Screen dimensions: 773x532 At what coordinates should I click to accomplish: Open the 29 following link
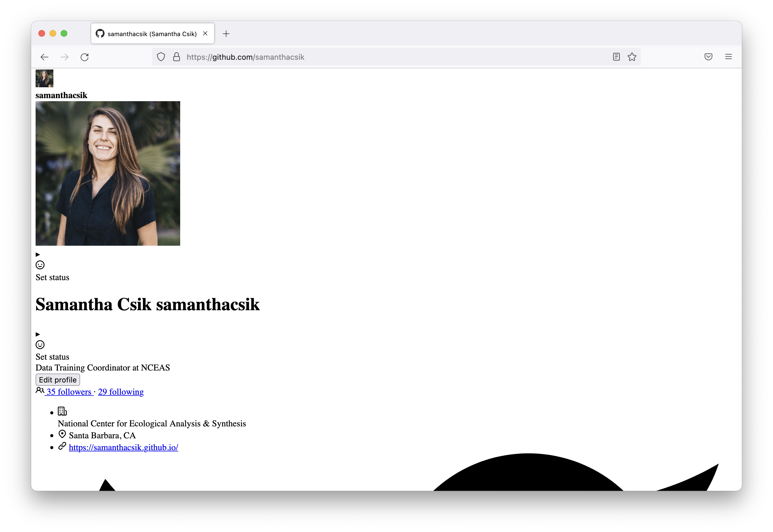tap(121, 392)
